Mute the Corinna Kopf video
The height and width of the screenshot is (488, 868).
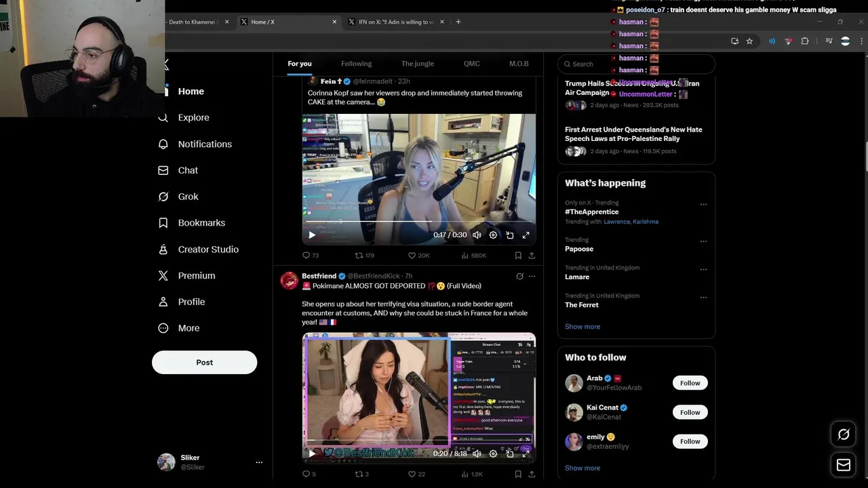(477, 235)
